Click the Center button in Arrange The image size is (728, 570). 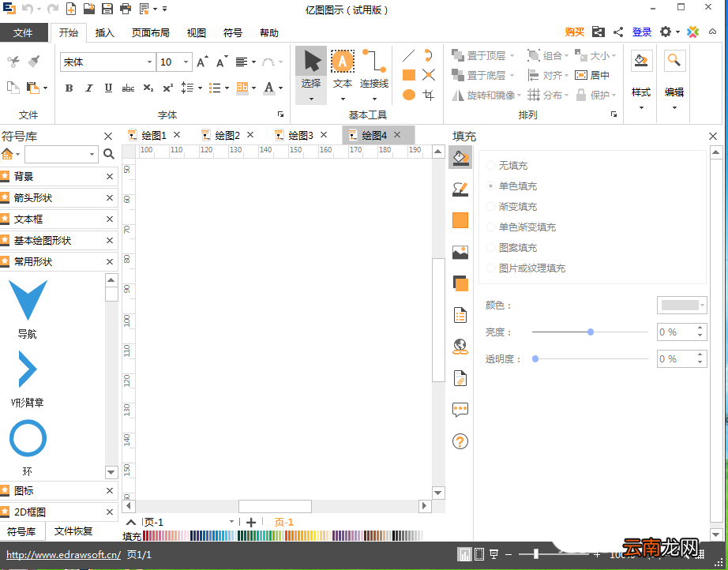[x=592, y=75]
